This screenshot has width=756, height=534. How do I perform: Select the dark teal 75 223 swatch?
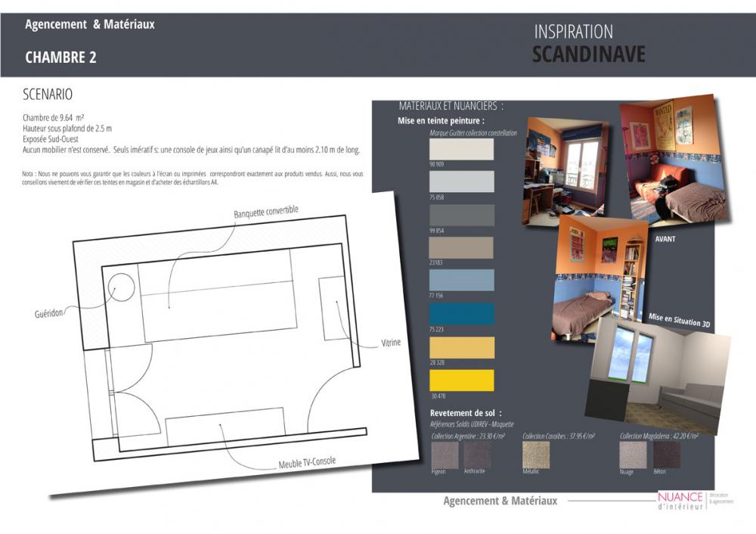pyautogui.click(x=461, y=314)
